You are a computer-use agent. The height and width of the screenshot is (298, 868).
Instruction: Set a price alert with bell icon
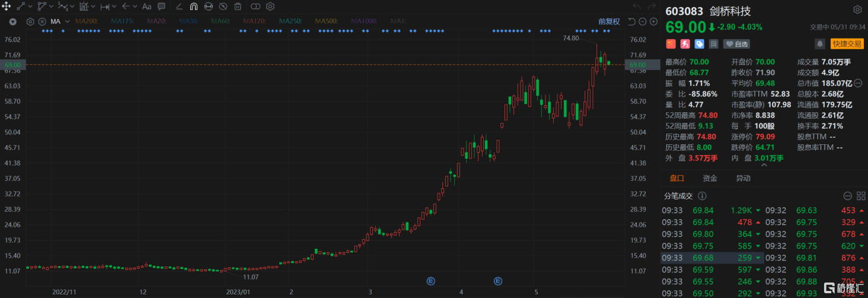[x=820, y=44]
